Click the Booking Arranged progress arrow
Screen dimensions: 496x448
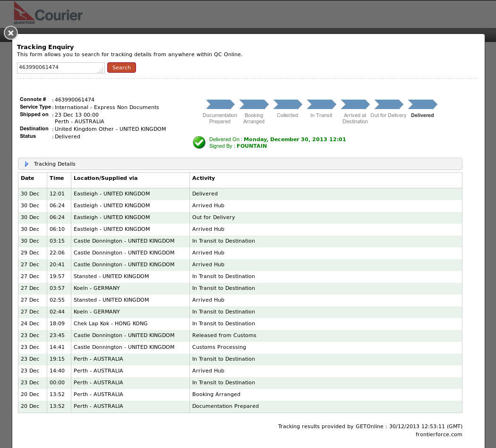(254, 104)
